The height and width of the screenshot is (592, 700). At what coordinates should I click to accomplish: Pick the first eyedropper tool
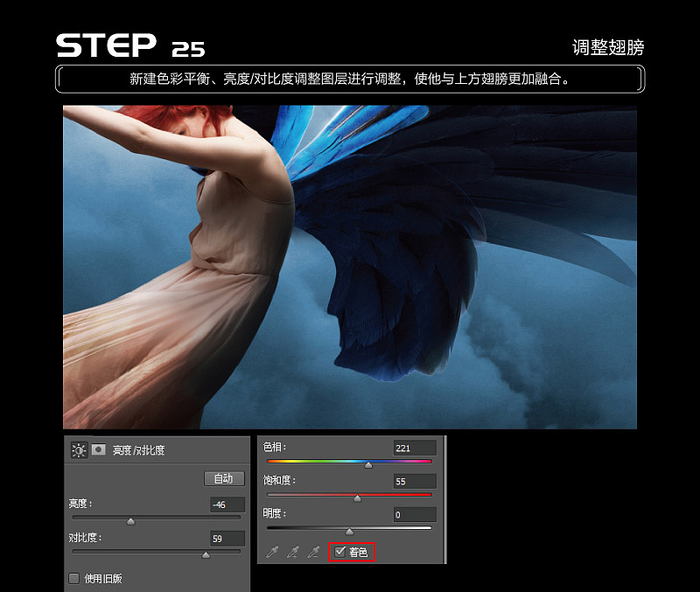click(272, 553)
